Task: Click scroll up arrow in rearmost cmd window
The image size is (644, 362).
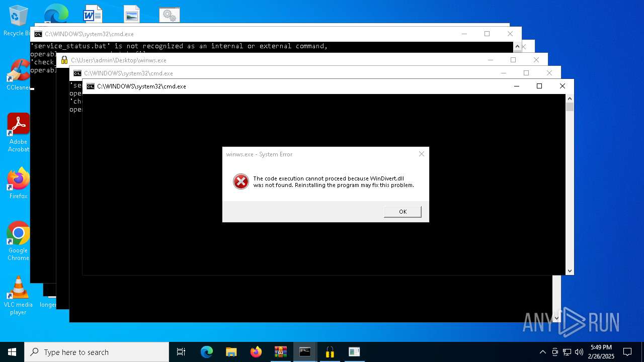Action: [x=517, y=46]
